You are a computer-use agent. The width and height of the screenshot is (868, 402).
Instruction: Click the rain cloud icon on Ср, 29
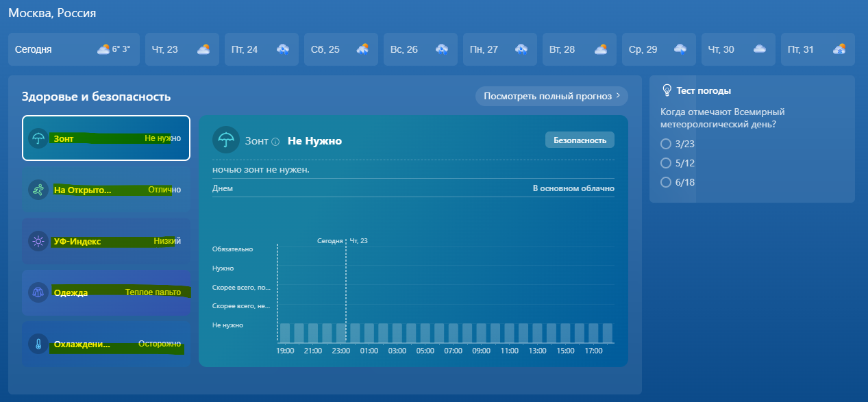pyautogui.click(x=680, y=49)
